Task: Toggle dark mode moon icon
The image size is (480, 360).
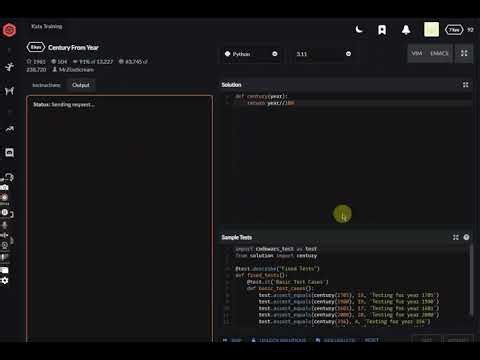Action: [359, 30]
